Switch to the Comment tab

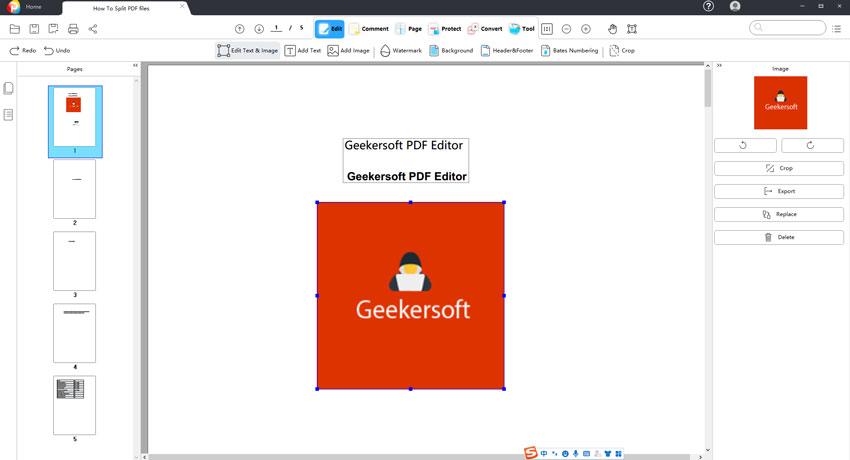368,29
